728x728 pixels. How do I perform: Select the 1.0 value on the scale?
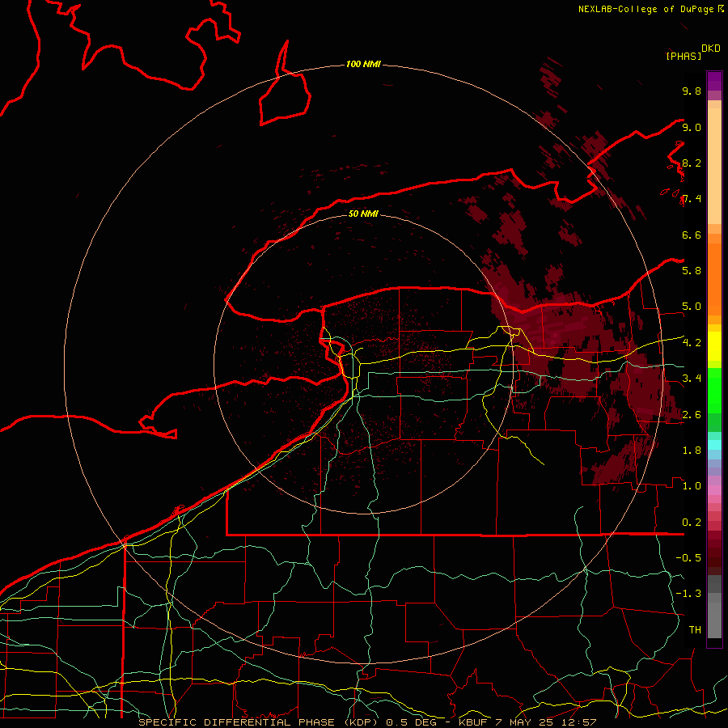692,485
